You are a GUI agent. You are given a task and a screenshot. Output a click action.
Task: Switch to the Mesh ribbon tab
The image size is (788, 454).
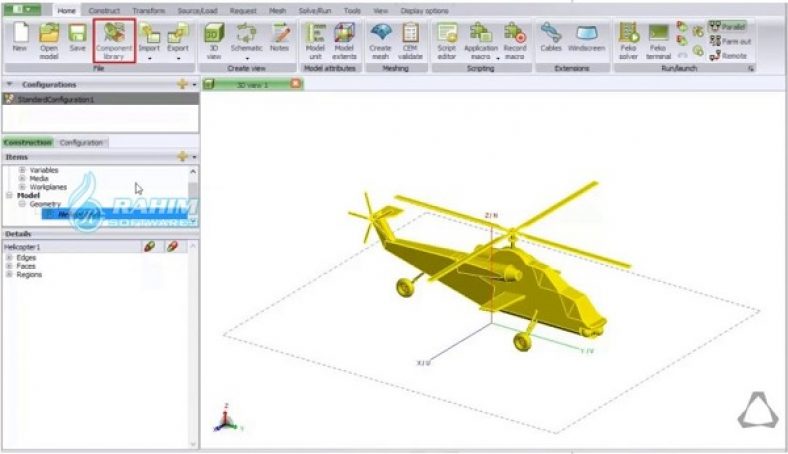277,11
